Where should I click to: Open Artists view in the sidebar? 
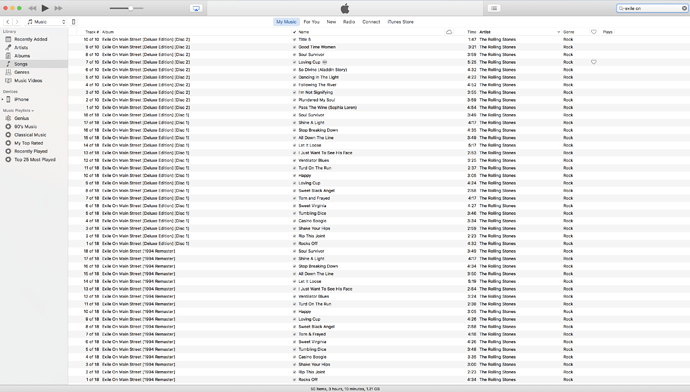(x=21, y=48)
